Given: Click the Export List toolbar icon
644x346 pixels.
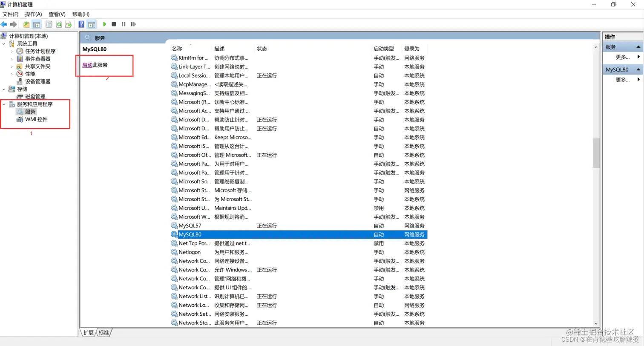Looking at the screenshot, I should pos(68,24).
